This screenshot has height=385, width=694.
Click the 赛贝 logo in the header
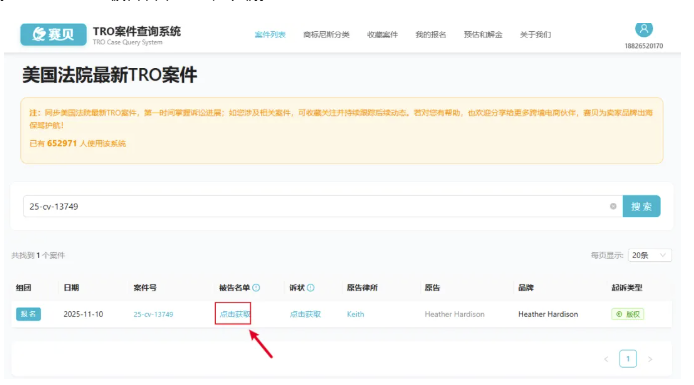[53, 34]
